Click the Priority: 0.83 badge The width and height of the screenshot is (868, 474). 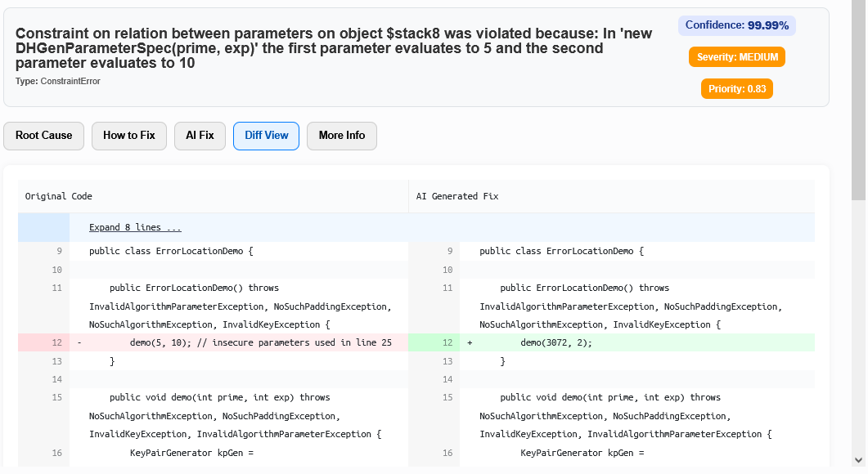point(737,89)
